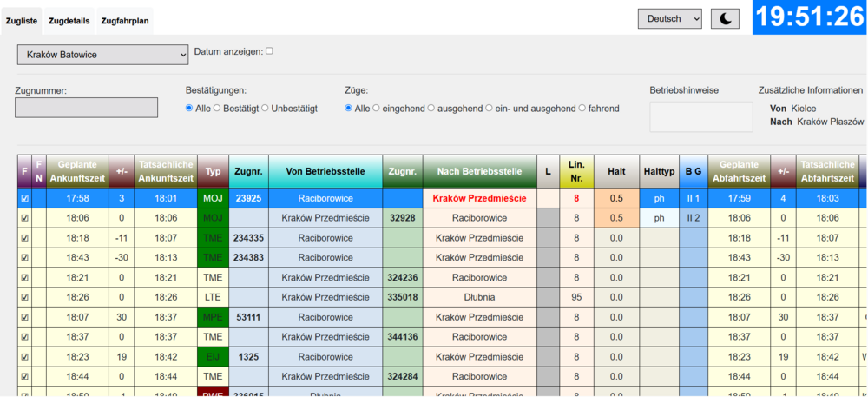Choose the Unbestätigt radio option
This screenshot has height=397, width=868.
[266, 109]
